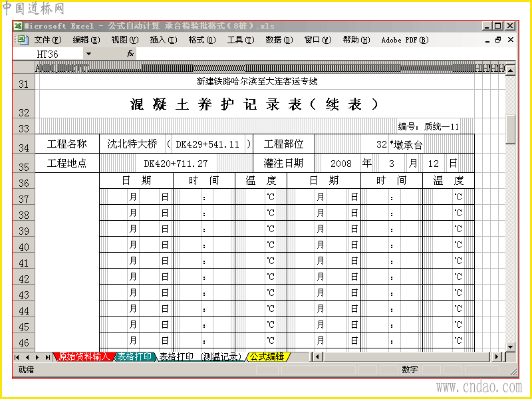Image resolution: width=532 pixels, height=399 pixels.
Task: Switch to 公式编辑 sheet tab
Action: coord(268,356)
